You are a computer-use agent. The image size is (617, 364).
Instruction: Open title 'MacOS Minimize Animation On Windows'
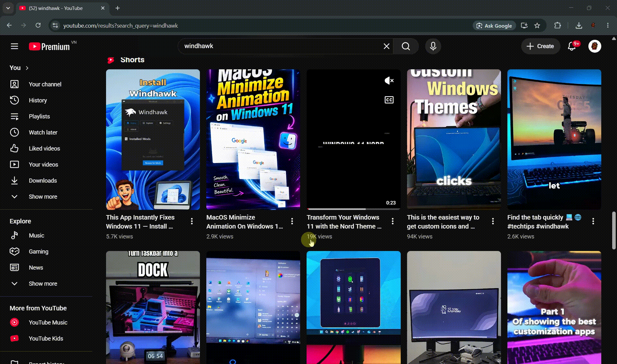(245, 222)
